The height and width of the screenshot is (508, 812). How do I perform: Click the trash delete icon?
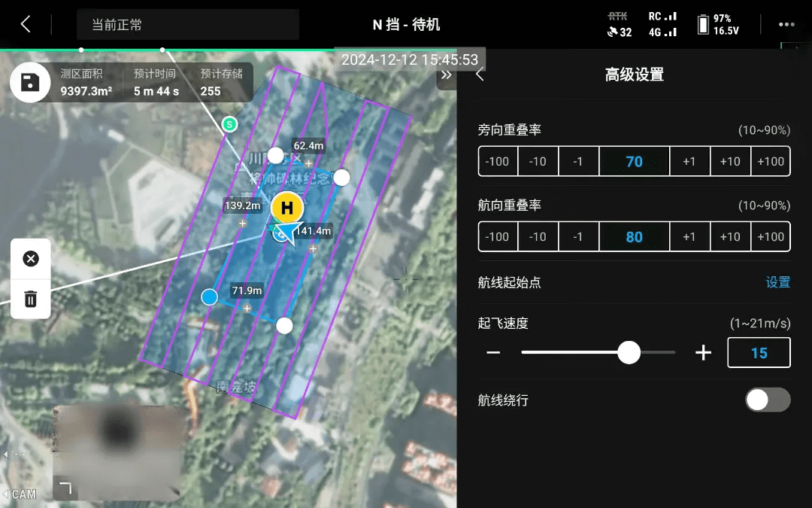pos(31,299)
